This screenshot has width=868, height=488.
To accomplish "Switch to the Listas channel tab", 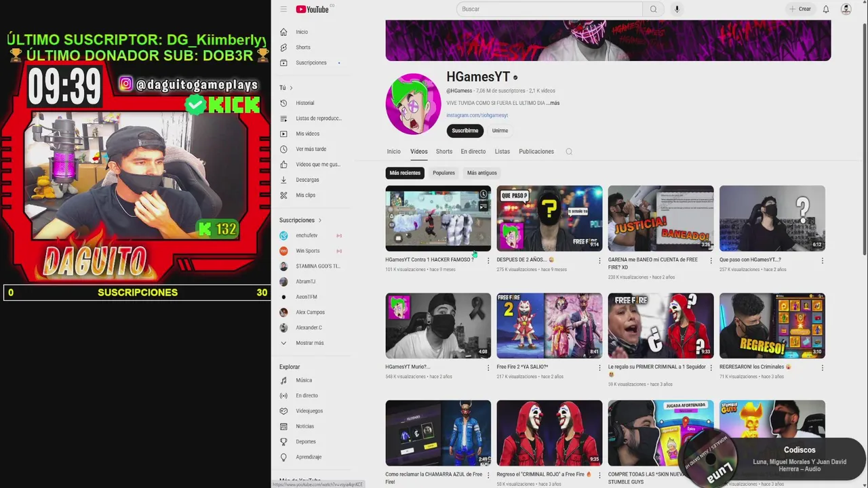I will 502,152.
